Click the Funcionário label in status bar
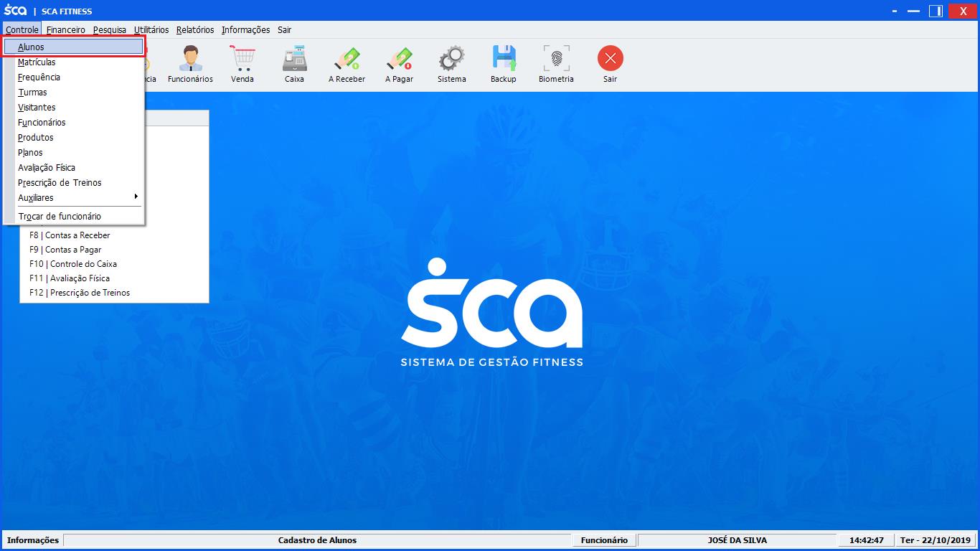This screenshot has width=980, height=551. point(604,540)
